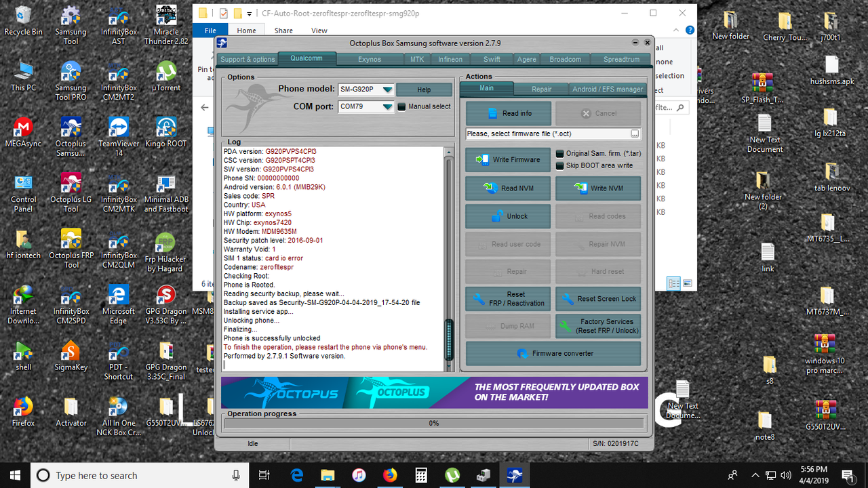
Task: Click the Reset Screen Lock button
Action: (x=598, y=299)
